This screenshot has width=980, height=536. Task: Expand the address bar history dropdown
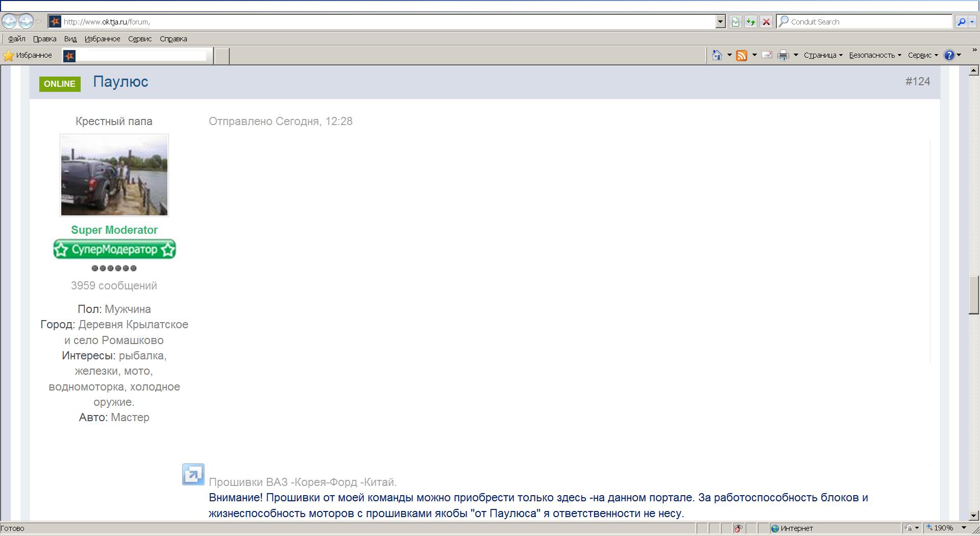pos(720,21)
